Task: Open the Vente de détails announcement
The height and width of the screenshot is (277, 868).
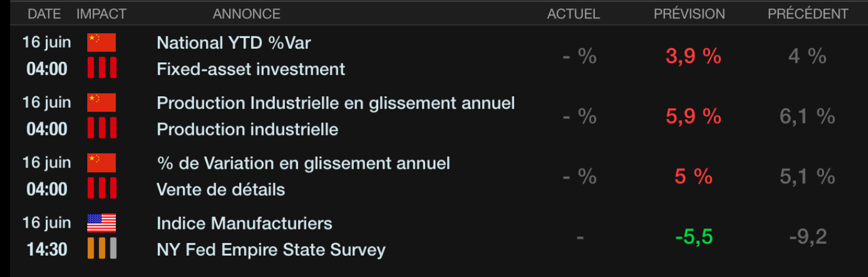Action: 221,190
